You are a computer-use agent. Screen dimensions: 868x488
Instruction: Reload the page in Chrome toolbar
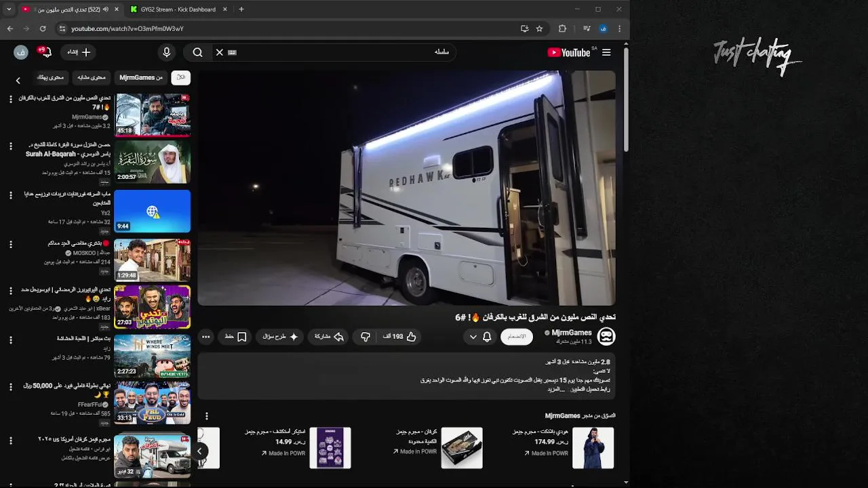pyautogui.click(x=43, y=28)
